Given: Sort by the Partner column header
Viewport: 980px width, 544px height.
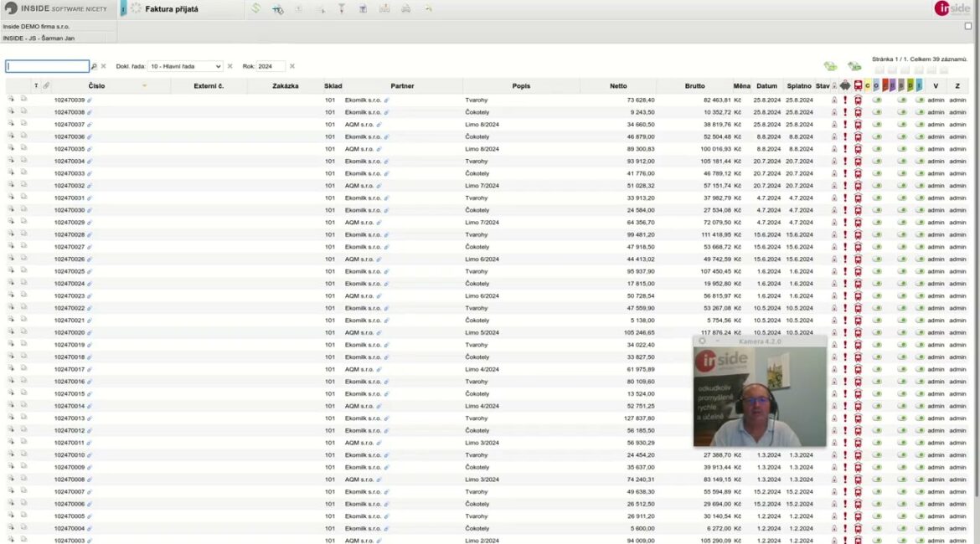Looking at the screenshot, I should pyautogui.click(x=402, y=85).
